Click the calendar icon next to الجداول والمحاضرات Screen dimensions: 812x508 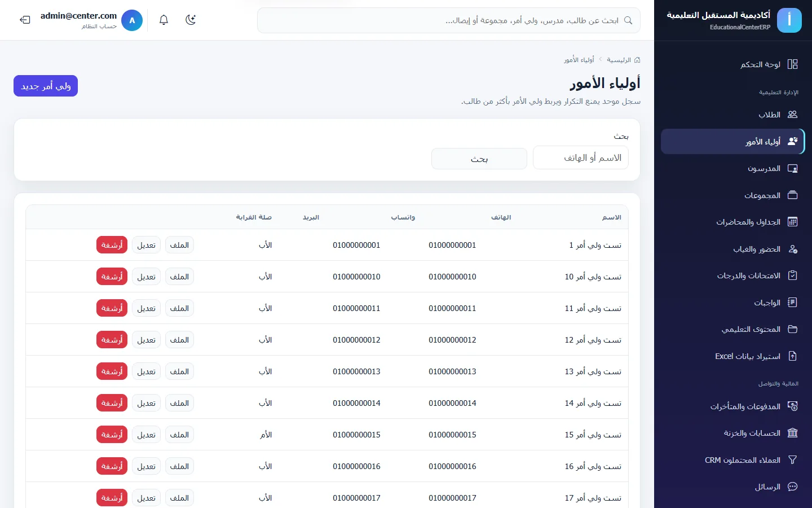point(792,222)
